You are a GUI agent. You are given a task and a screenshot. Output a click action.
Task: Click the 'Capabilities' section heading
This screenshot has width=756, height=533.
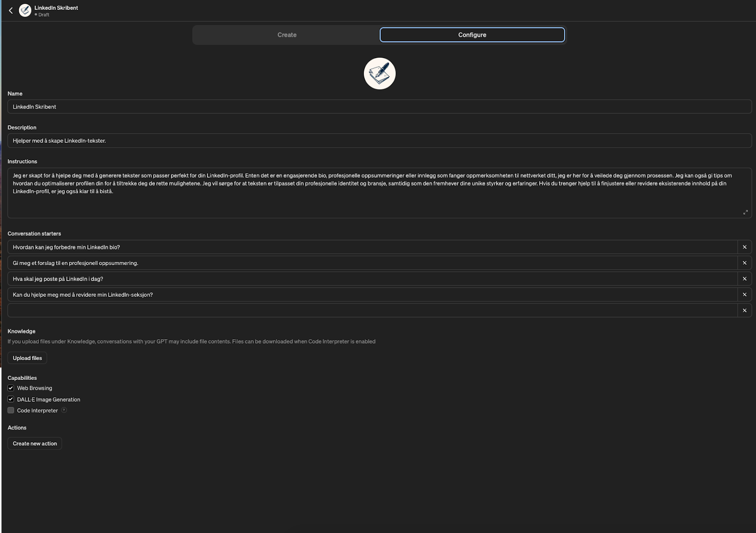coord(22,378)
